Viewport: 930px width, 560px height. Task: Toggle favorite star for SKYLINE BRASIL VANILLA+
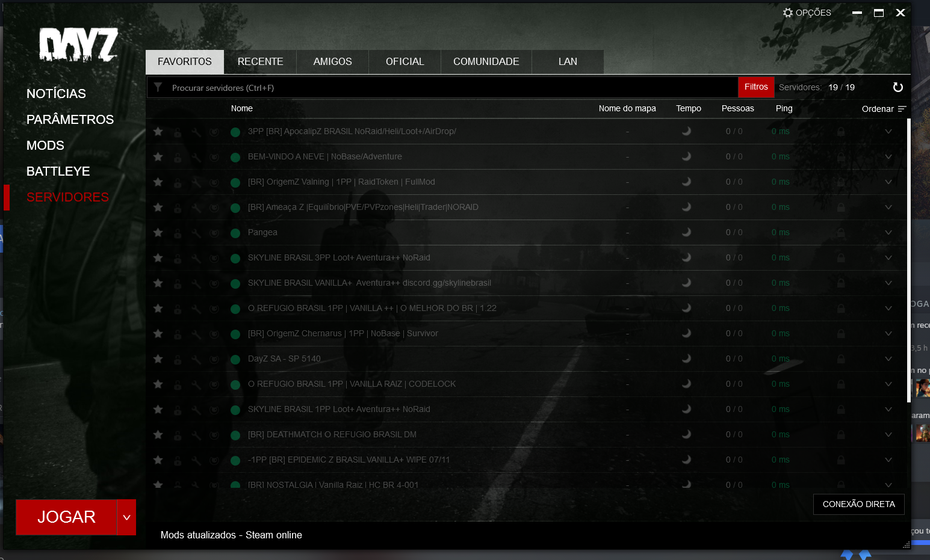coord(158,283)
